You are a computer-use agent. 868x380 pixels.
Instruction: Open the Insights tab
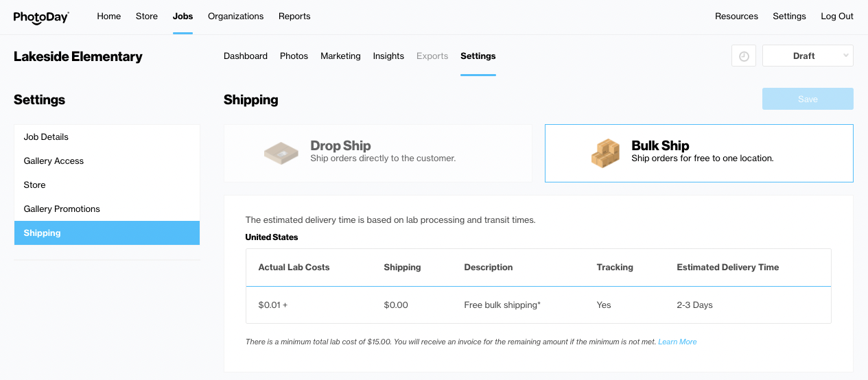[388, 56]
